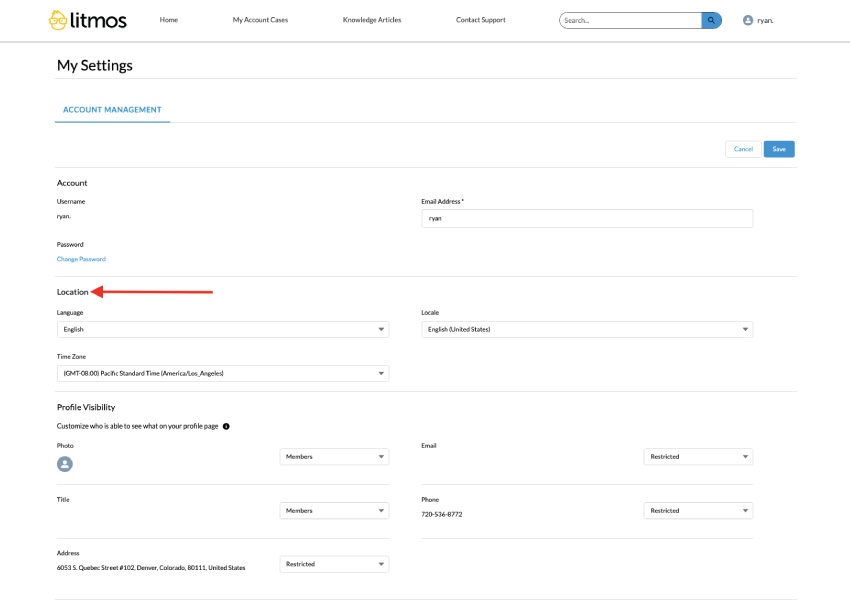Click the profile visibility info icon

pos(226,427)
